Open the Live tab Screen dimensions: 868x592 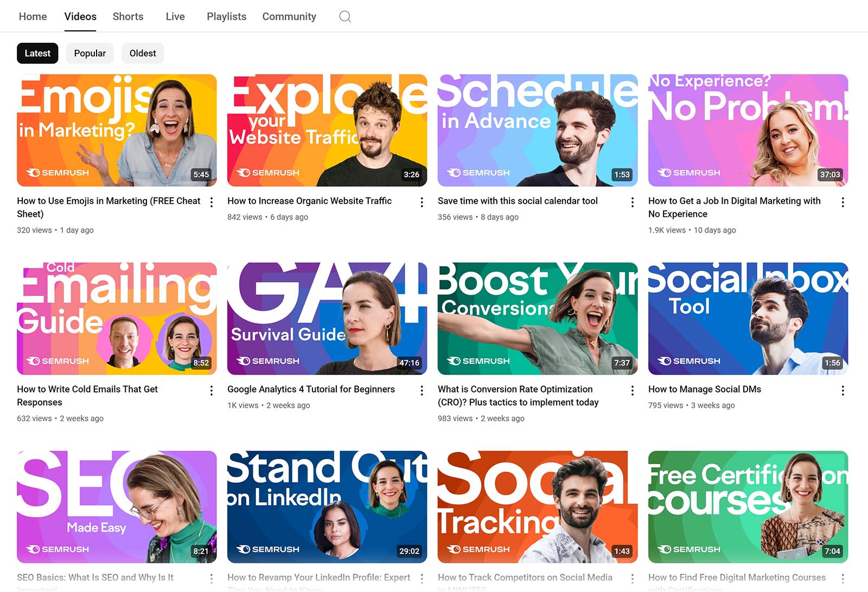click(175, 17)
